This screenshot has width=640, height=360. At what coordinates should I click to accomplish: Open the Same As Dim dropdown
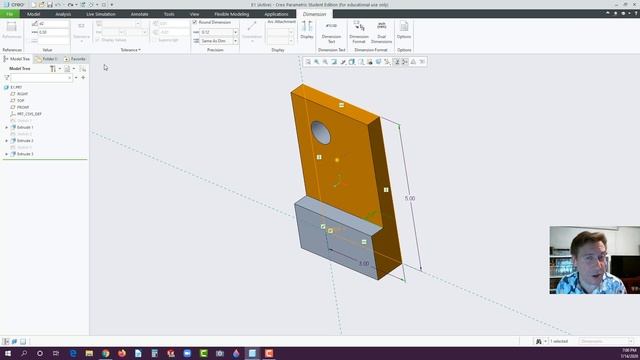click(236, 41)
